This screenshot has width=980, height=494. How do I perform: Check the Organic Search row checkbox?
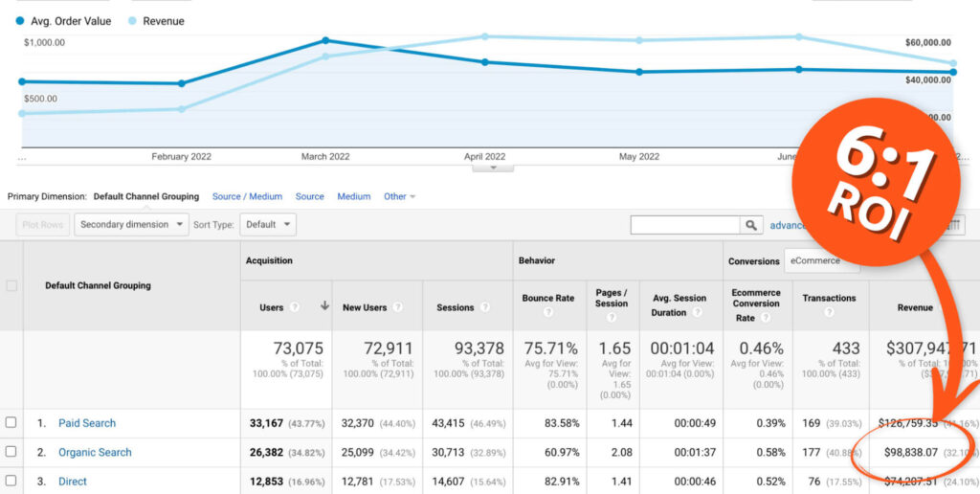click(x=11, y=452)
